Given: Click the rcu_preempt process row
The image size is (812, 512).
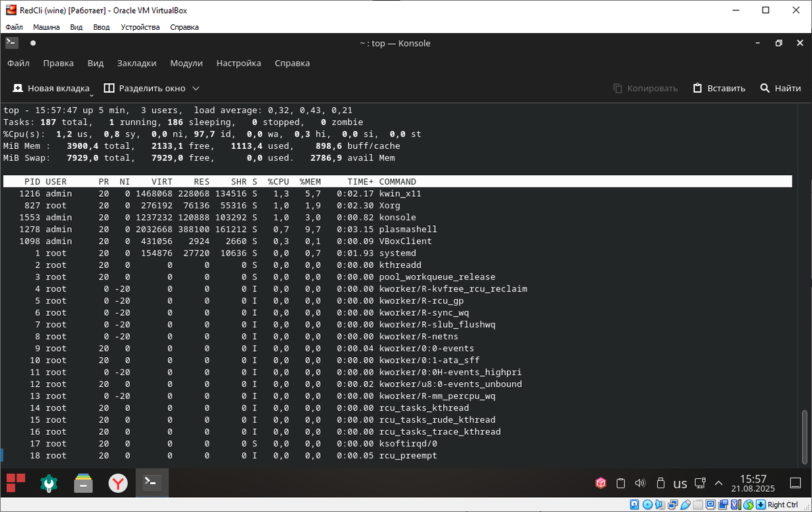Looking at the screenshot, I should tap(397, 456).
